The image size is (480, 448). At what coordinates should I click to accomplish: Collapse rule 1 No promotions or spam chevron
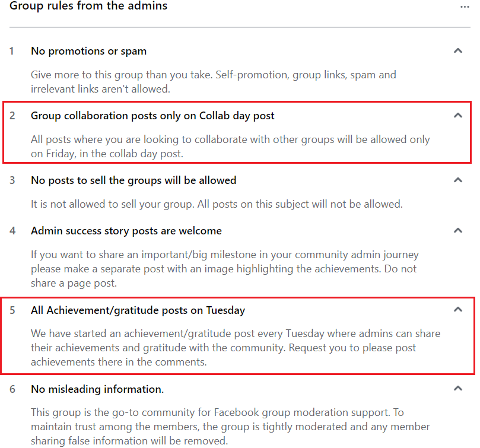[457, 51]
